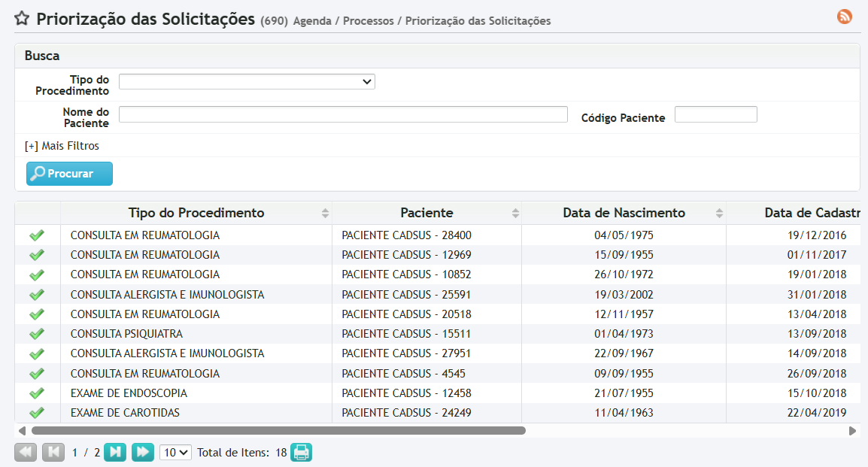Image resolution: width=868 pixels, height=467 pixels.
Task: Sort by Tipo do Procedimento column
Action: [x=196, y=213]
